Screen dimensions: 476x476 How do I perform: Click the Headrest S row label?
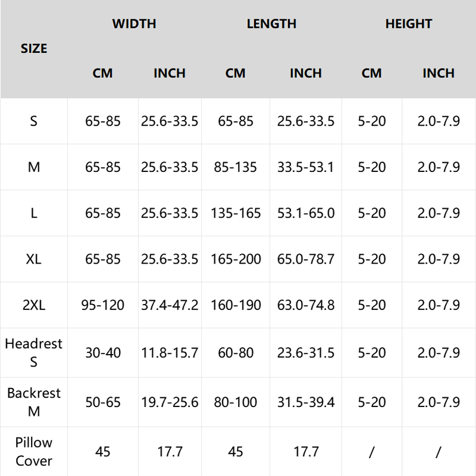tap(34, 352)
